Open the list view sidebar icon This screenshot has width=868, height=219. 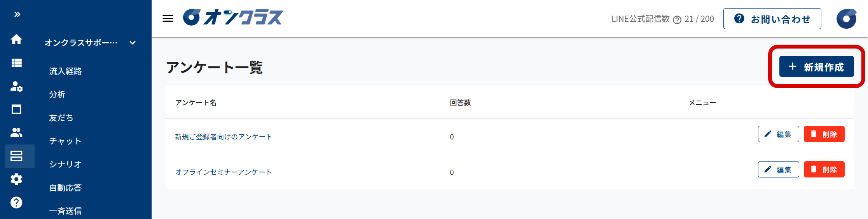click(16, 63)
